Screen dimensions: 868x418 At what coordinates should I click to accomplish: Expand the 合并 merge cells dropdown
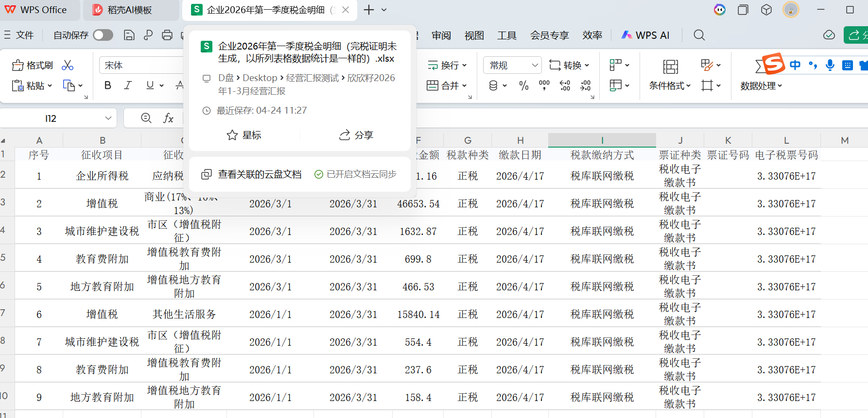tap(465, 85)
